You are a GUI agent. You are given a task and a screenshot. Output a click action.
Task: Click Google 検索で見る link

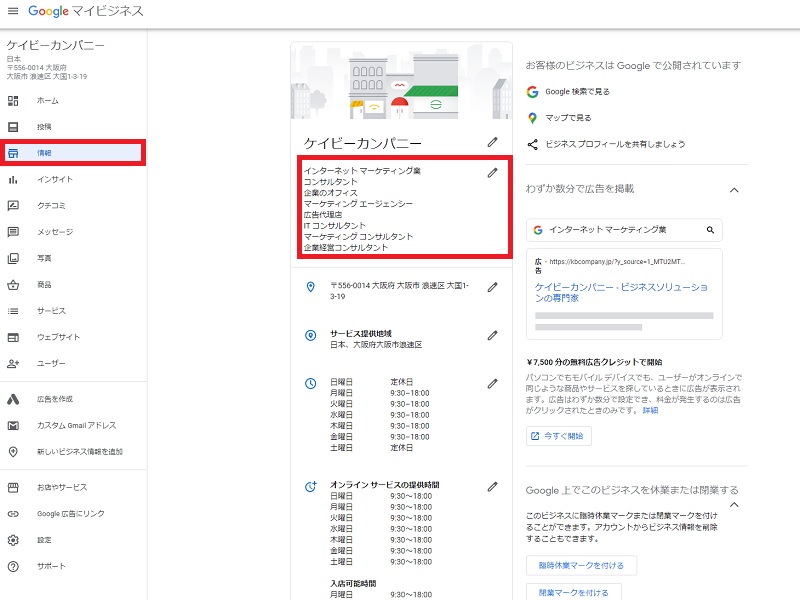click(x=577, y=91)
